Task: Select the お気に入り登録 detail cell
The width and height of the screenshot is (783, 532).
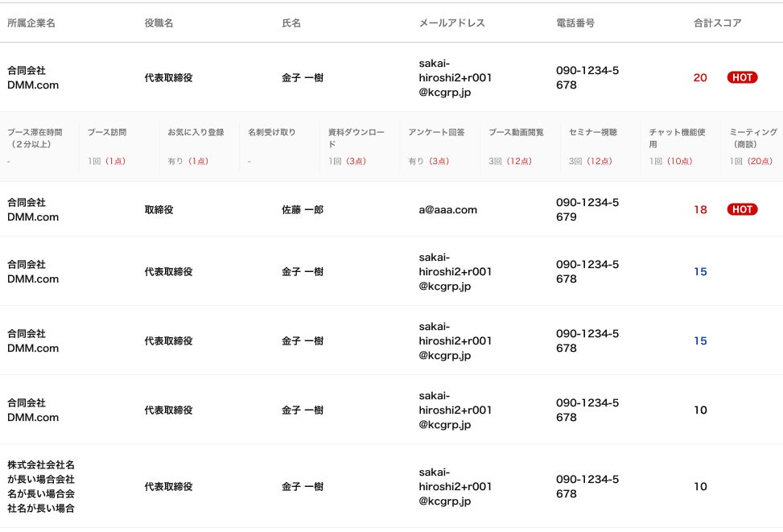Action: (196, 146)
